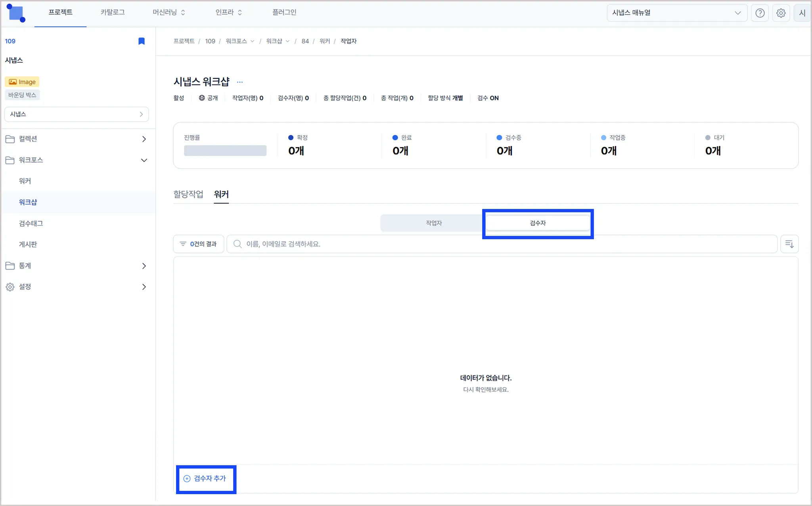Go to 검수태그 in the sidebar
Image resolution: width=812 pixels, height=506 pixels.
31,223
